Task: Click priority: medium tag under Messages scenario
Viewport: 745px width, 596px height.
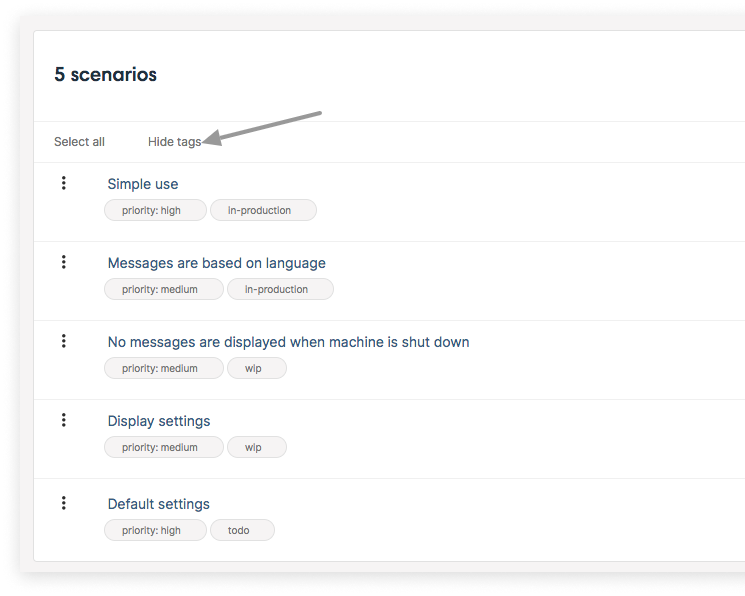Action: tap(164, 289)
